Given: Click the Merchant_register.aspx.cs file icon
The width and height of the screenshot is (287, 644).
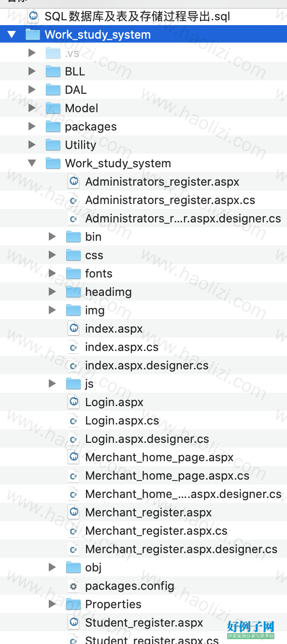Looking at the screenshot, I should (x=73, y=531).
